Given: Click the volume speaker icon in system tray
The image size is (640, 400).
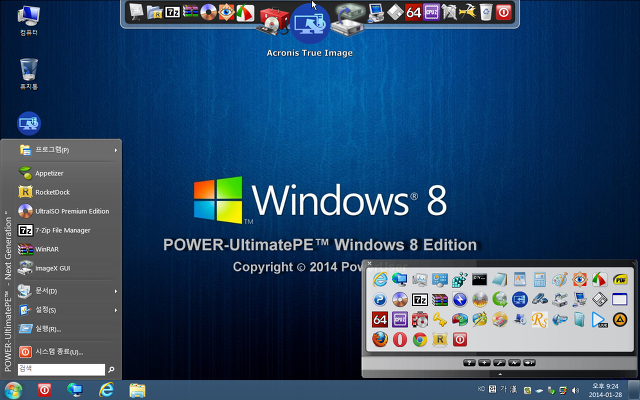Looking at the screenshot, I should (x=575, y=391).
